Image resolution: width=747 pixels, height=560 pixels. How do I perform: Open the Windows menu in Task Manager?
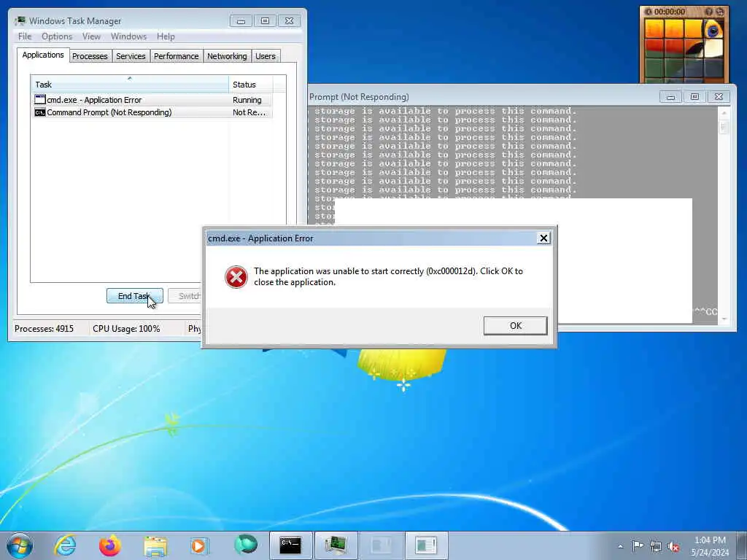[x=128, y=36]
